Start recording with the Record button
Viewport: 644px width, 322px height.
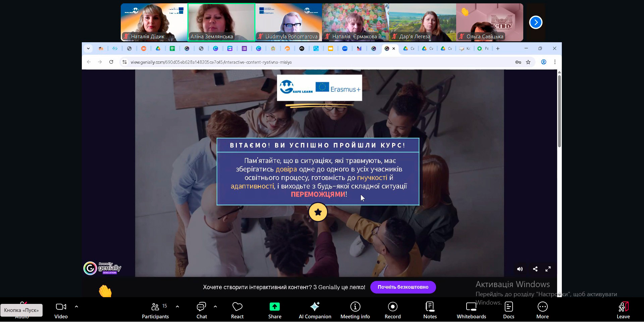coord(392,310)
